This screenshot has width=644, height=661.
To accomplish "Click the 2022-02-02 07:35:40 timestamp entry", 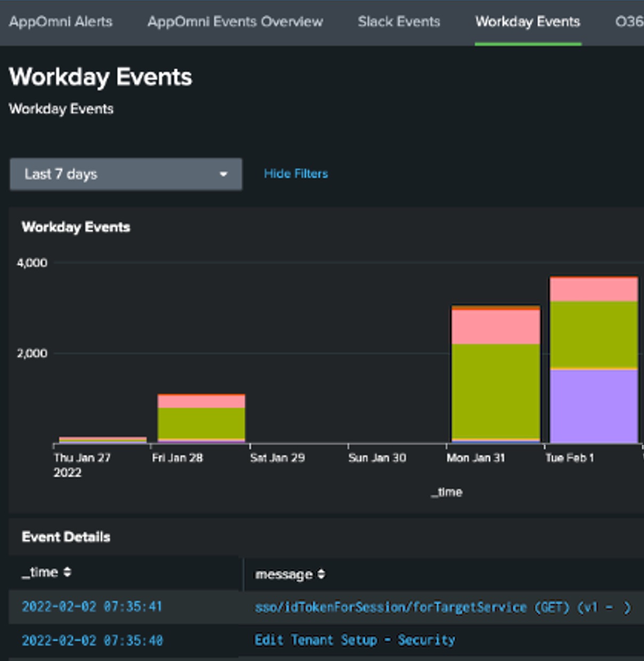I will coord(92,640).
